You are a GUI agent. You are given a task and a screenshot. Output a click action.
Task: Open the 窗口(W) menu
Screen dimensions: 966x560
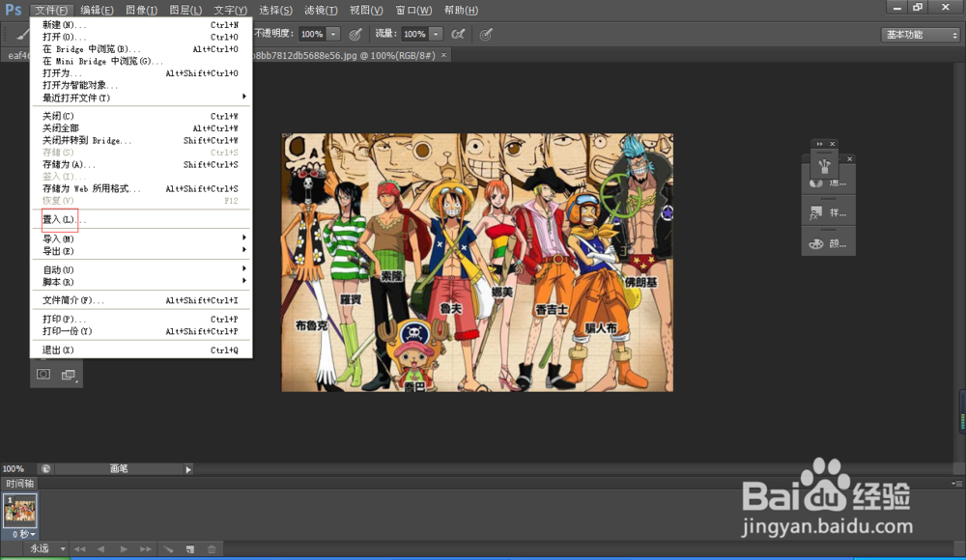pos(413,11)
